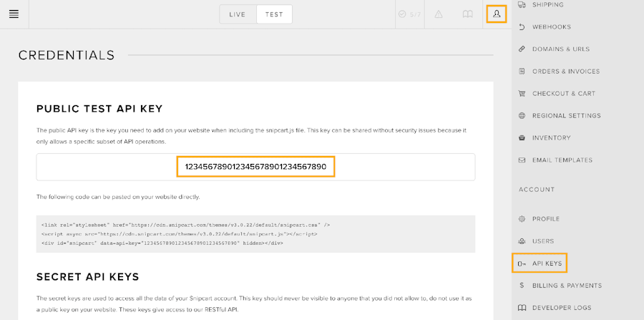Click the Domains & URLs link icon
The height and width of the screenshot is (320, 644).
tap(522, 49)
